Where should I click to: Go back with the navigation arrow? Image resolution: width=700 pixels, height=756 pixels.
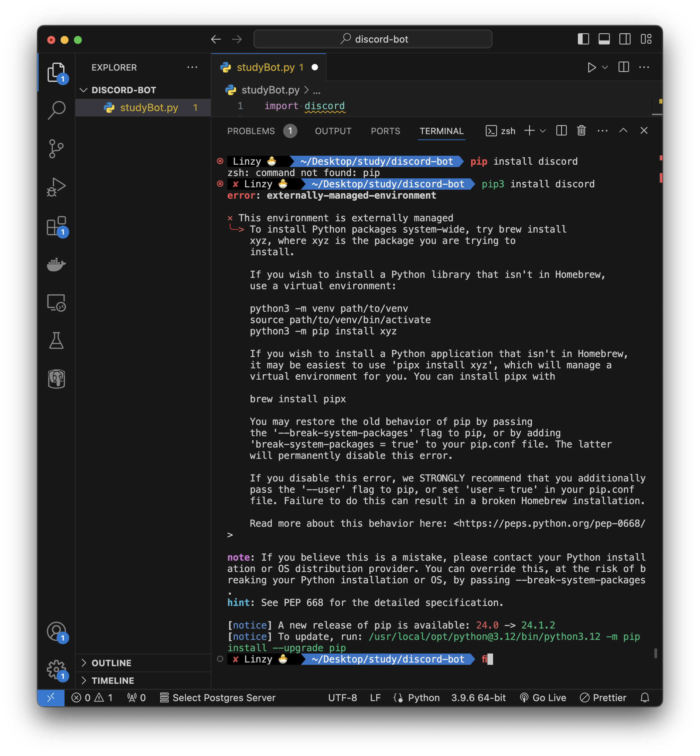216,39
